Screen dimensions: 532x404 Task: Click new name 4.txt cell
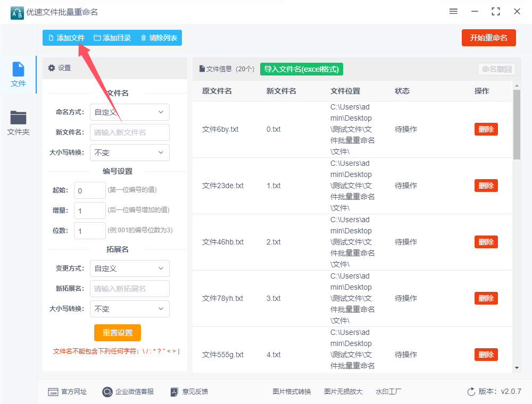coord(273,355)
